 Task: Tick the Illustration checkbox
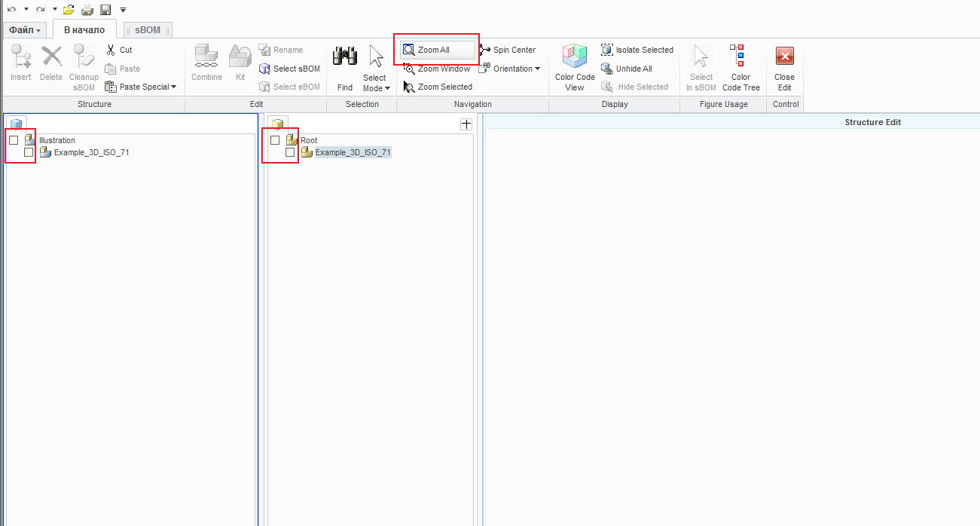(14, 140)
